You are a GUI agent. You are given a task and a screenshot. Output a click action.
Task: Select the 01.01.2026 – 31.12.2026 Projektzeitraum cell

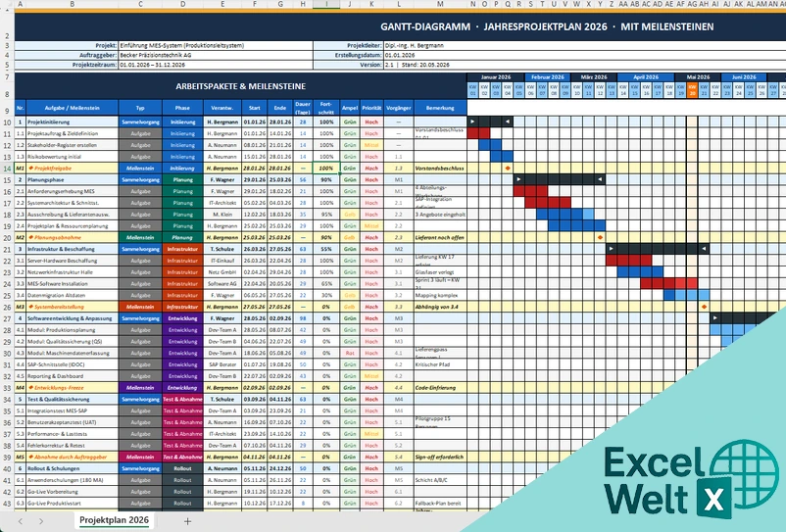[x=216, y=65]
